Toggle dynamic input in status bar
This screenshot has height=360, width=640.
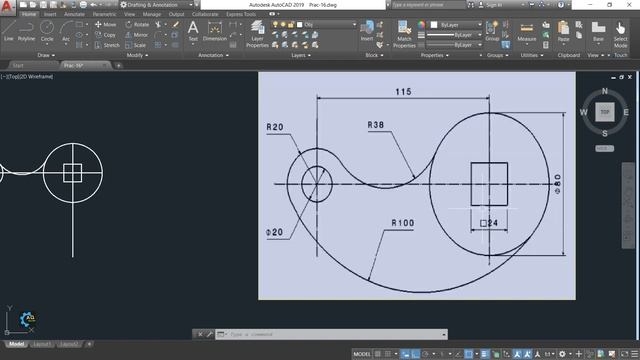click(x=405, y=354)
